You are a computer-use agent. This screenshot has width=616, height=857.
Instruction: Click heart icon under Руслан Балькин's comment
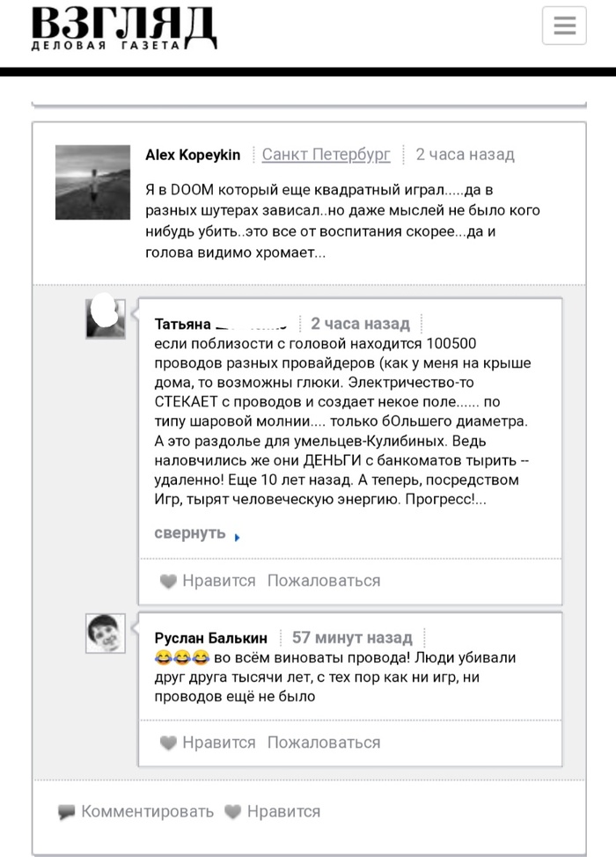click(x=168, y=743)
